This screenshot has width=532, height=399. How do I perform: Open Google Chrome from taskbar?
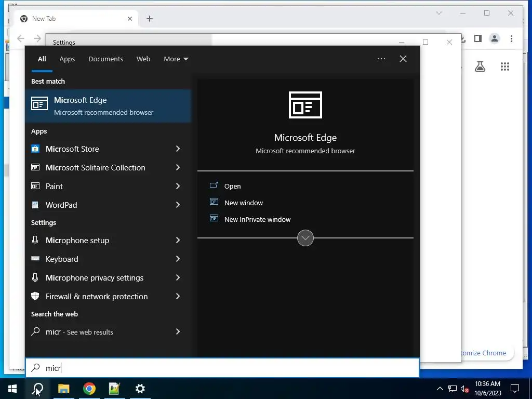point(89,389)
